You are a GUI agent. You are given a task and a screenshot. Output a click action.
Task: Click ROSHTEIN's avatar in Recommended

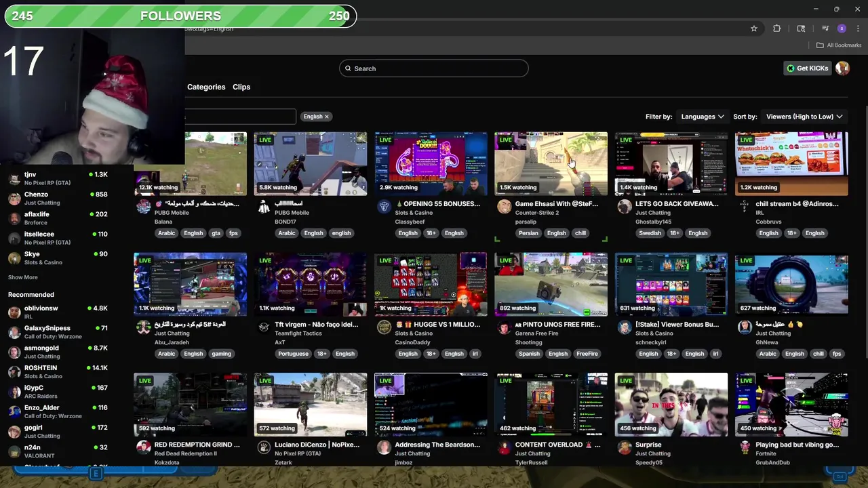tap(14, 372)
